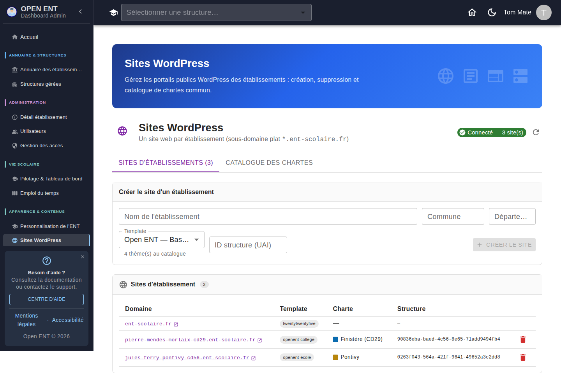Click the Pontivy orange color swatch

[335, 357]
